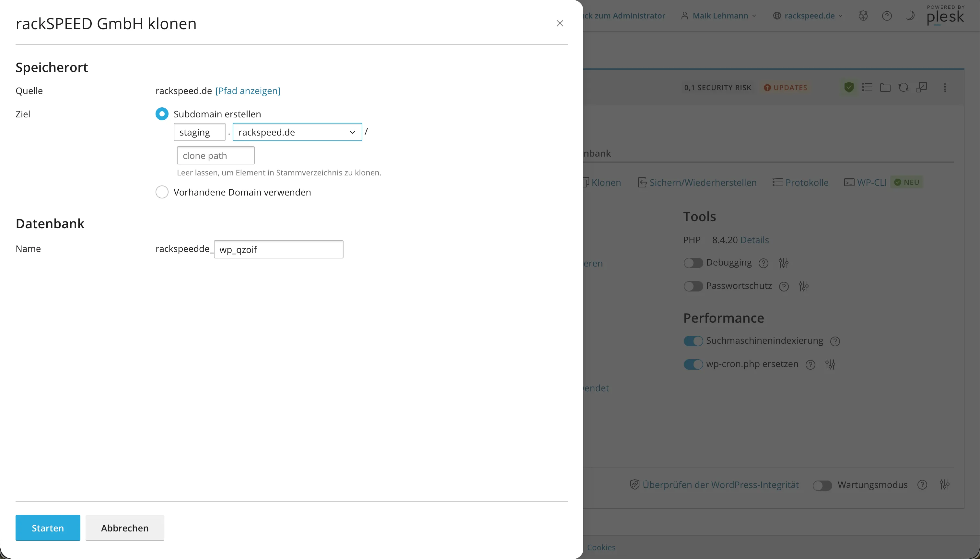Viewport: 980px width, 559px height.
Task: Click the copy data icon in site toolbar
Action: pos(922,87)
